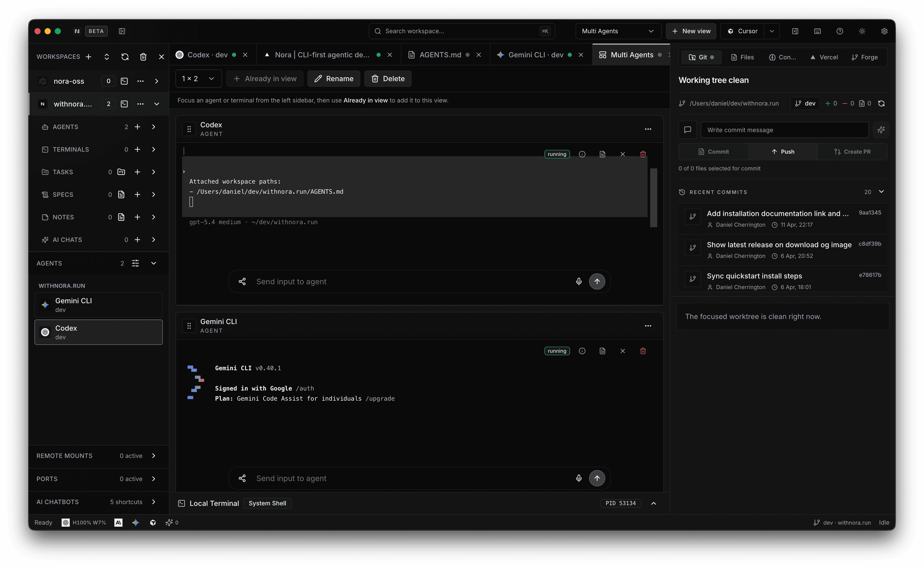
Task: Delete the Codex agent with red trash
Action: coord(643,154)
